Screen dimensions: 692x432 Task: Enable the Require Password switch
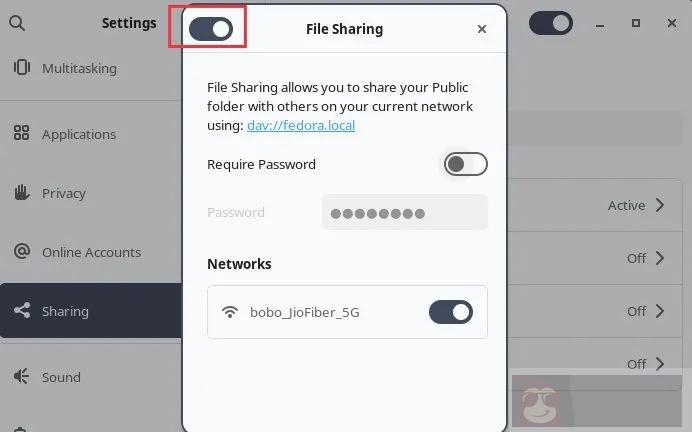point(466,164)
